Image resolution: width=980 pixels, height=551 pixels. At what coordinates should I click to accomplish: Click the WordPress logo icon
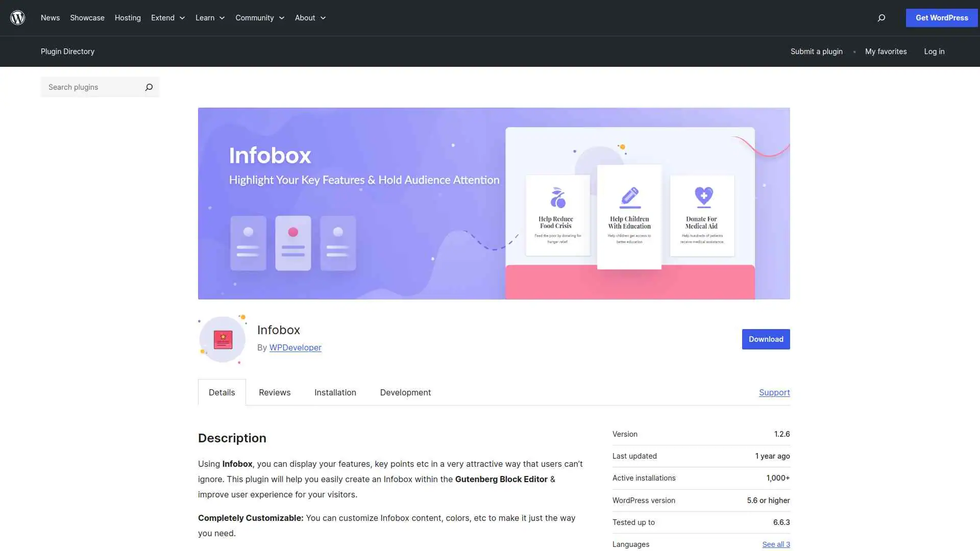pos(18,17)
